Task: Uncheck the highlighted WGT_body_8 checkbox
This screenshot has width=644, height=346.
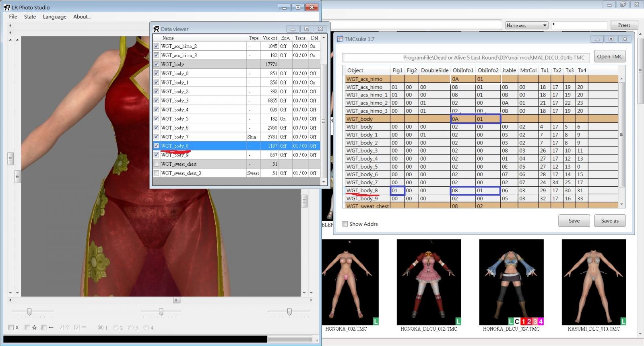Action: (x=156, y=146)
